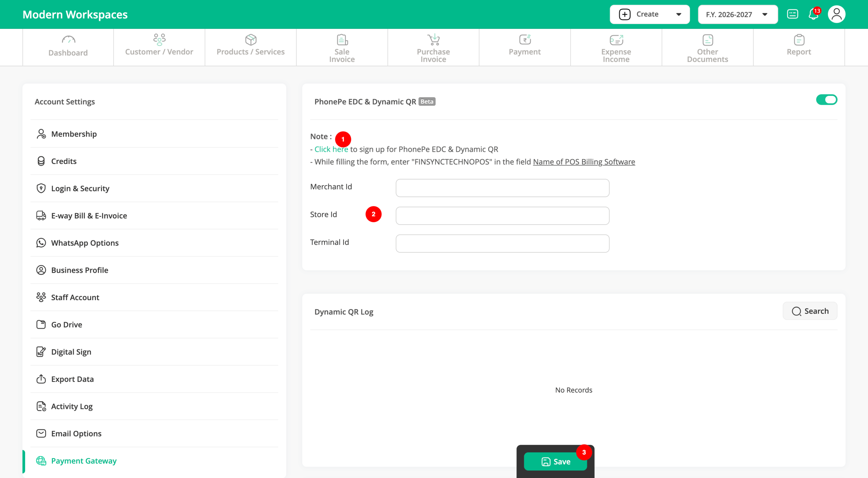This screenshot has width=868, height=478.
Task: Switch to Sale Invoice tab
Action: point(342,47)
